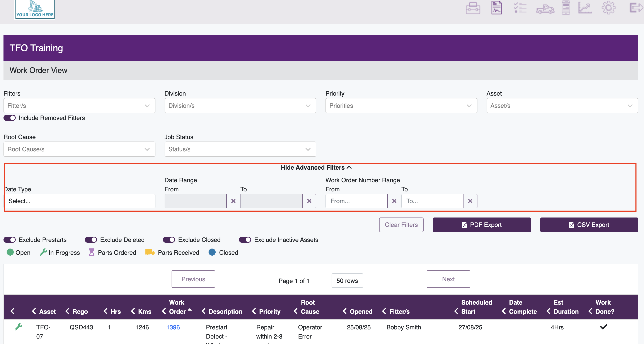Collapse the Rego column with its chevron
Screen dimensions: 644x344
click(67, 311)
